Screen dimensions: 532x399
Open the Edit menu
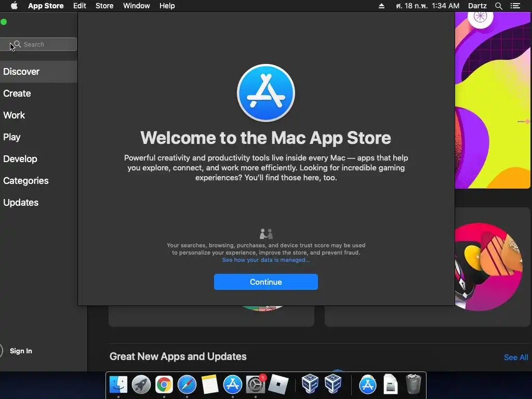click(x=79, y=6)
